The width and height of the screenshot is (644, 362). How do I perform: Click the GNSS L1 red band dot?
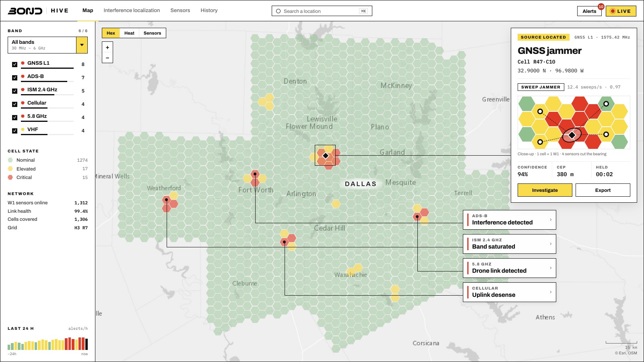pos(23,63)
